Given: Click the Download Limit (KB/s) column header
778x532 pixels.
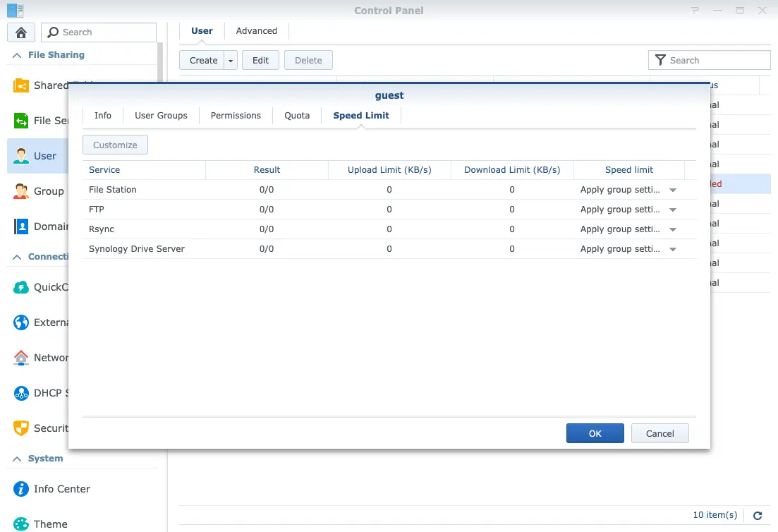Looking at the screenshot, I should pos(512,170).
